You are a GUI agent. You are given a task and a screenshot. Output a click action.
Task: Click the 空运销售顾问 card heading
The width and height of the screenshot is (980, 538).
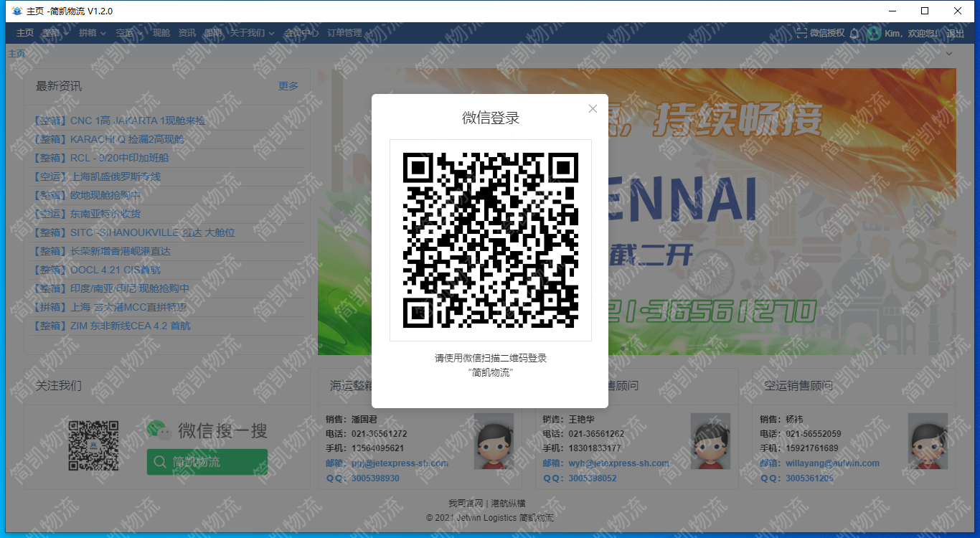tap(798, 386)
